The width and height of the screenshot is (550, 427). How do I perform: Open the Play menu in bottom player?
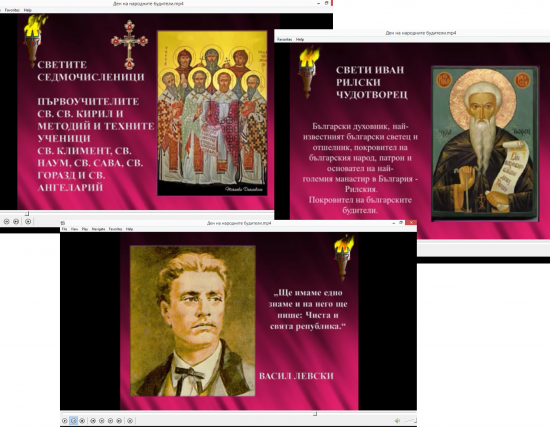(x=85, y=229)
